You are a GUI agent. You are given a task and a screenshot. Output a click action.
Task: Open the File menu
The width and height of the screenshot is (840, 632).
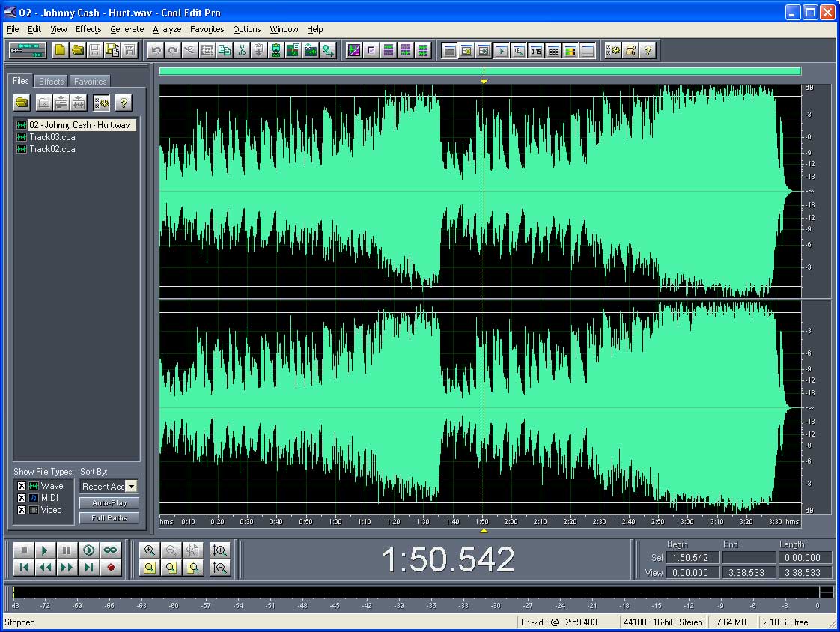[x=13, y=29]
